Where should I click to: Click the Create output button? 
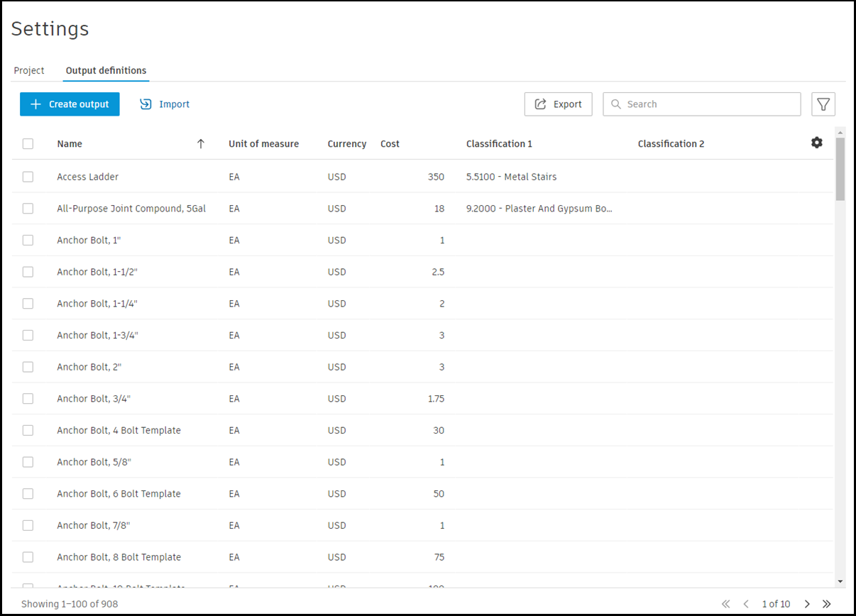[70, 104]
